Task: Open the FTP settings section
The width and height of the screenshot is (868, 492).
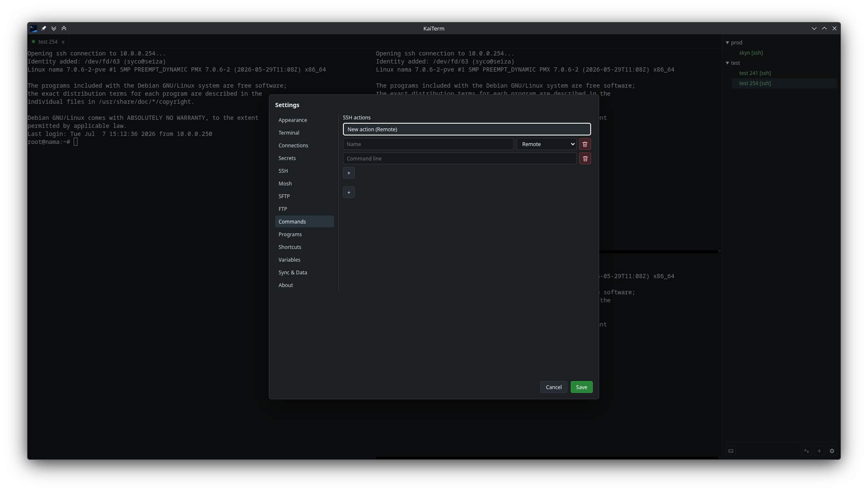Action: click(304, 209)
